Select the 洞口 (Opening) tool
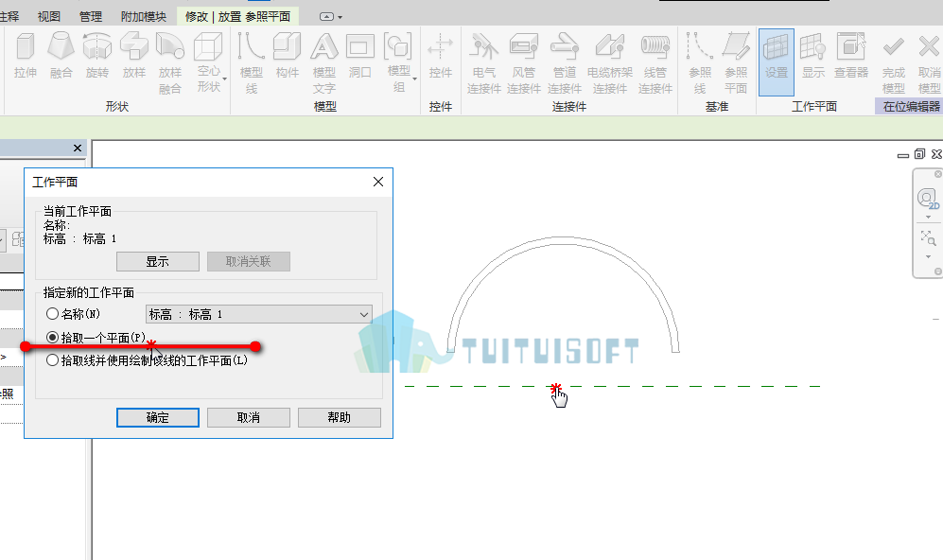 [359, 56]
